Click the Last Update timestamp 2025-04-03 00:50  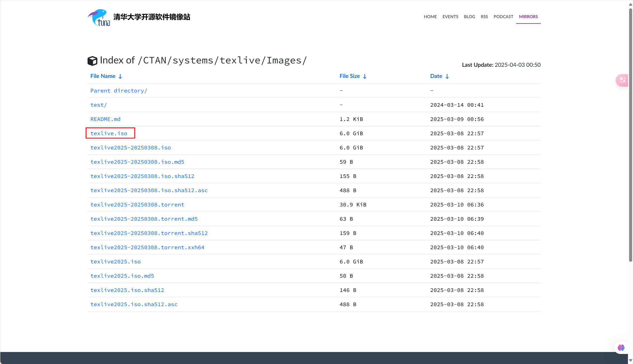pos(517,65)
